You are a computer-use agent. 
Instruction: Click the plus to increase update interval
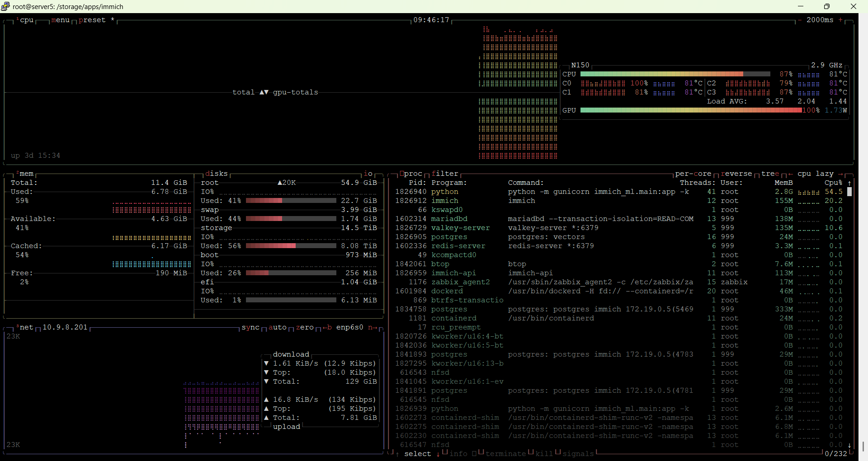[x=840, y=20]
